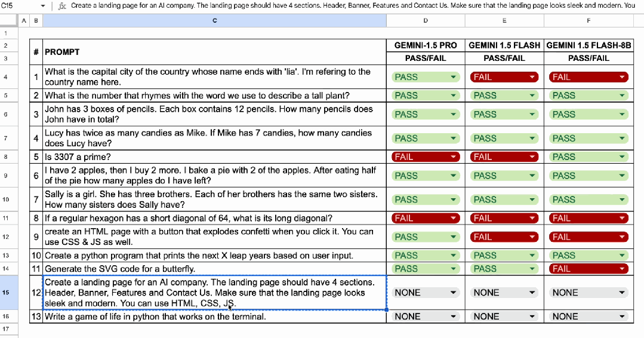This screenshot has height=338, width=644.
Task: Select the capital city 'lia' prompt cell
Action: (214, 77)
